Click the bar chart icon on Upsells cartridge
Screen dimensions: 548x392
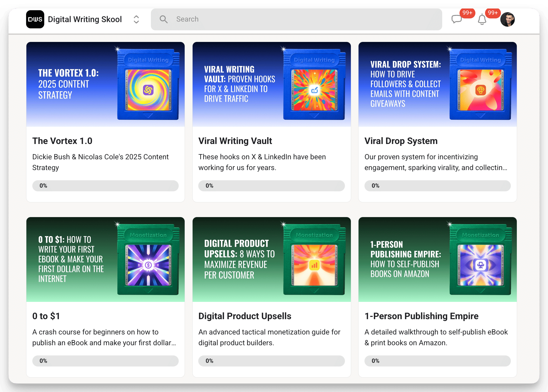pyautogui.click(x=314, y=265)
